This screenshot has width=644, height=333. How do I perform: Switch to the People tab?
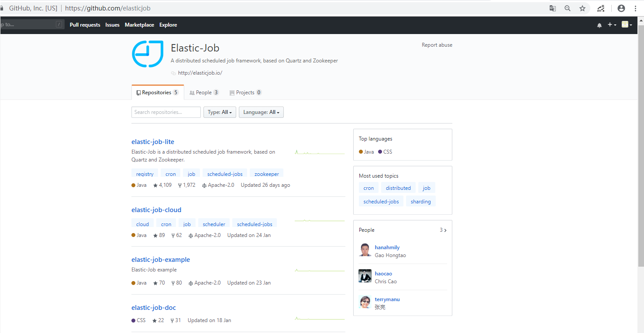click(204, 93)
